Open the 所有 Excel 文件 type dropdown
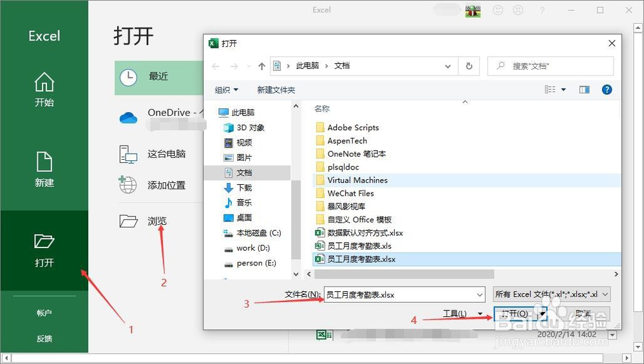The width and height of the screenshot is (644, 364). tap(552, 294)
